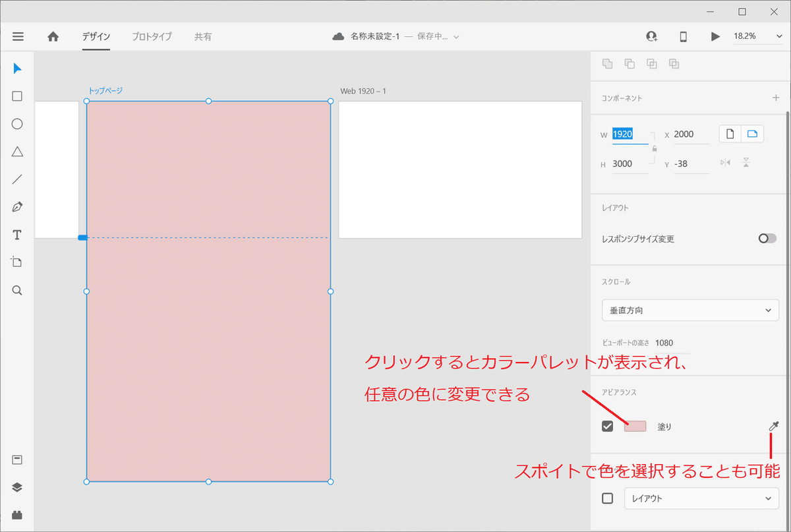Select the Text tool
Screen dimensions: 791x532
pos(18,235)
